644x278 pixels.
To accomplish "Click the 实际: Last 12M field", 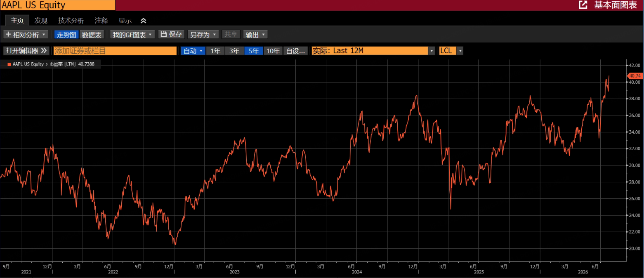I will (370, 51).
